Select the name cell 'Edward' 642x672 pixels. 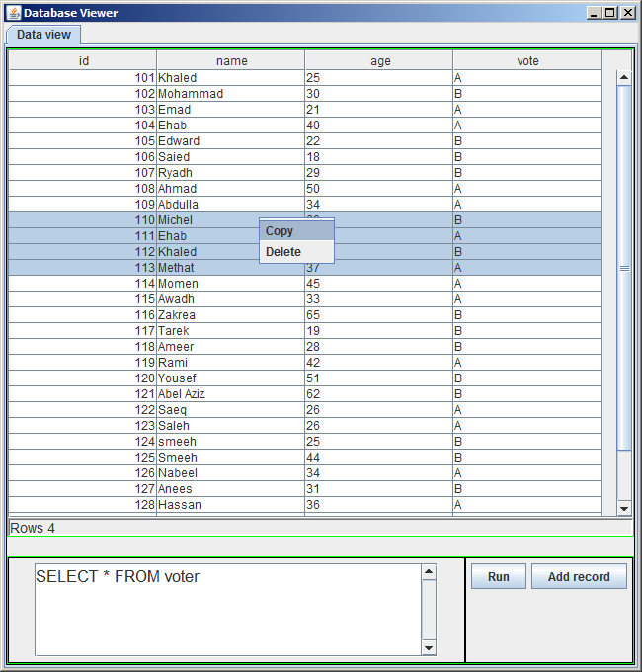pos(231,141)
